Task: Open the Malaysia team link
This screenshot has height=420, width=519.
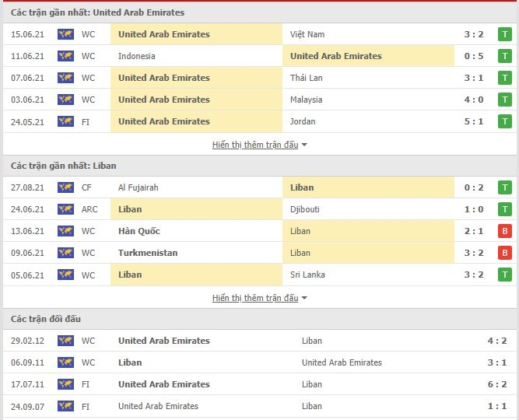Action: click(306, 100)
